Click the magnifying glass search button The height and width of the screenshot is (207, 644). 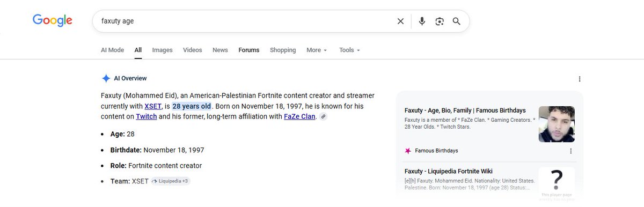point(457,21)
